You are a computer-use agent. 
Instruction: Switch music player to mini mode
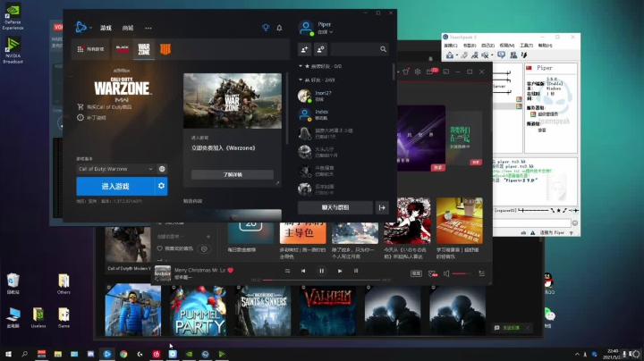pos(446,71)
